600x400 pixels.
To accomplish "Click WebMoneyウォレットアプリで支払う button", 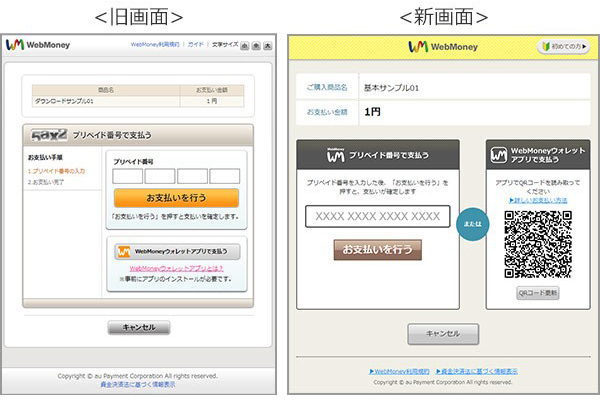I will click(176, 252).
